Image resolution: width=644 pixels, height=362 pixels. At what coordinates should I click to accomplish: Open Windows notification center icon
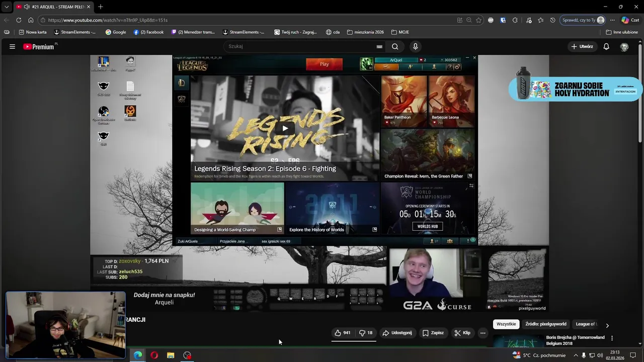coord(633,355)
